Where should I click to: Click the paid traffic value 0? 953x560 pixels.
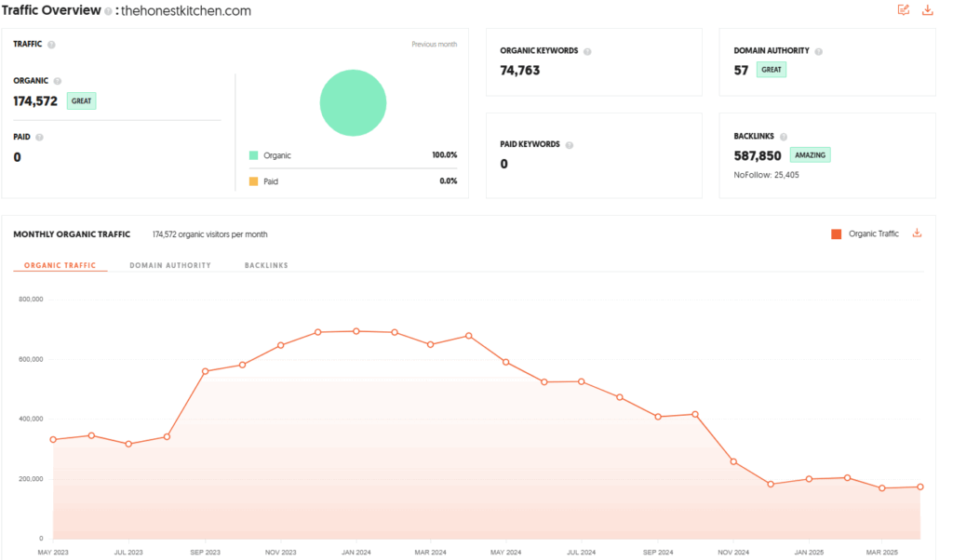pos(17,157)
